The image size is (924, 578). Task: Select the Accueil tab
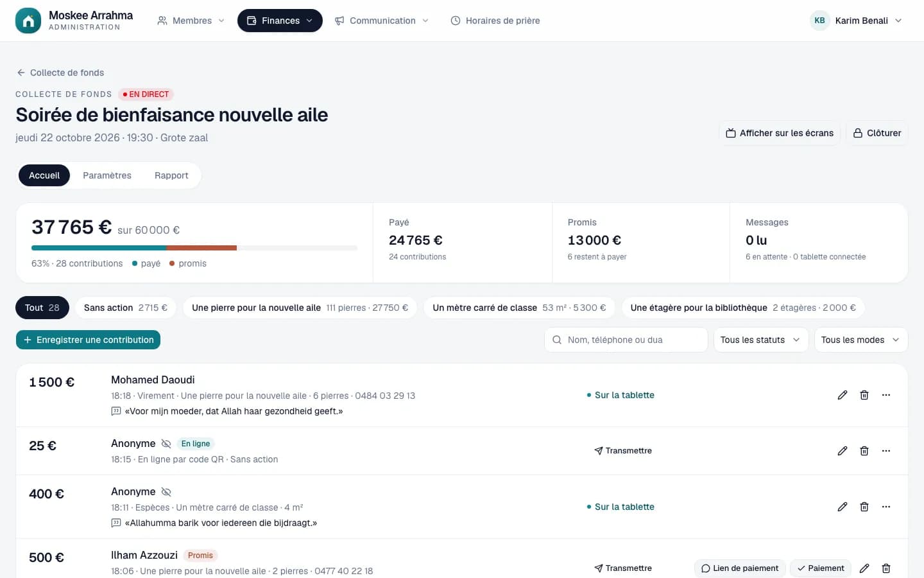tap(44, 175)
